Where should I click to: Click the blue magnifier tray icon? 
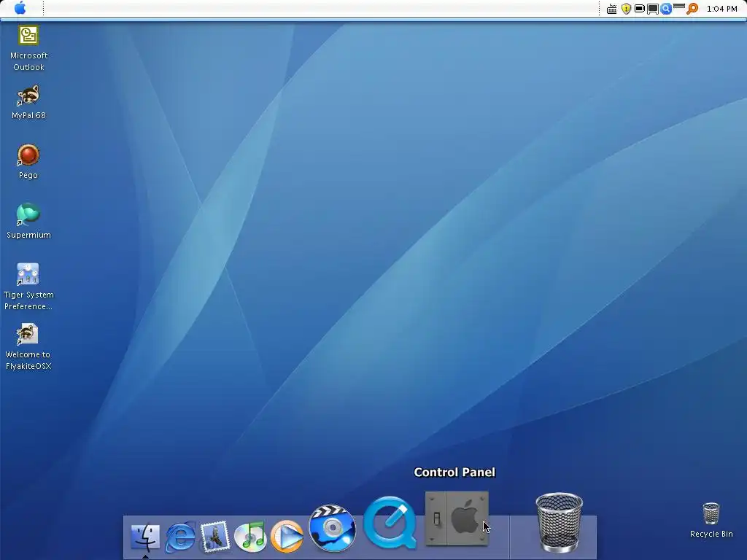coord(666,9)
